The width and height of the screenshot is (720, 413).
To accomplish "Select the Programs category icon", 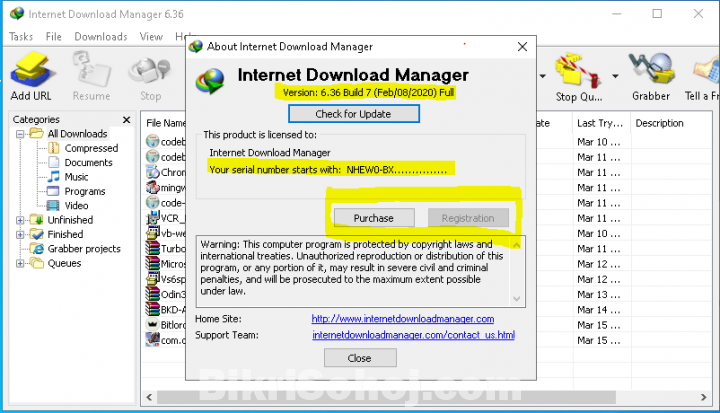I will pyautogui.click(x=54, y=191).
